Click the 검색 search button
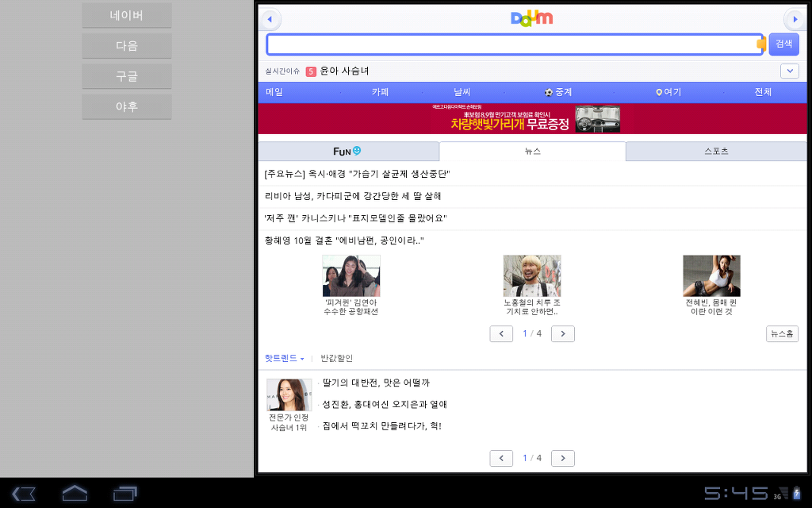 (783, 44)
